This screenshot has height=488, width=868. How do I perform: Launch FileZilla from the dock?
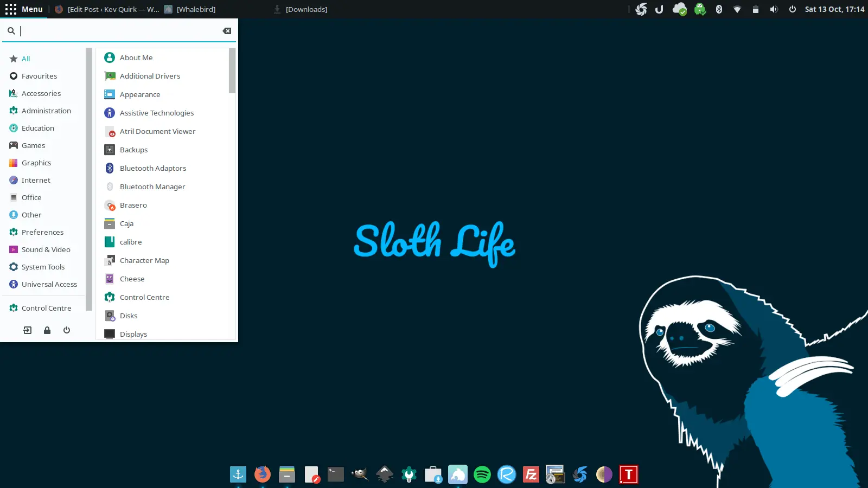[x=531, y=473]
